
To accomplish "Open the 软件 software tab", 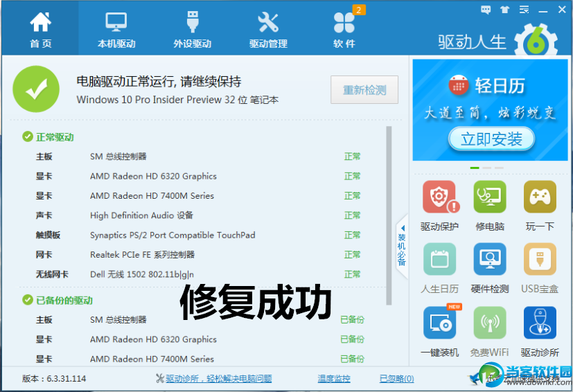I will tap(344, 29).
